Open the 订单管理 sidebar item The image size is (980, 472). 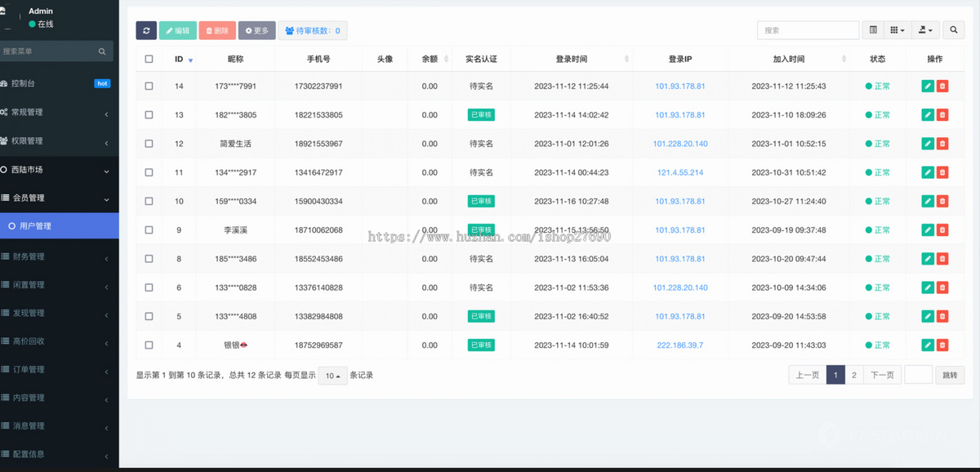click(59, 369)
